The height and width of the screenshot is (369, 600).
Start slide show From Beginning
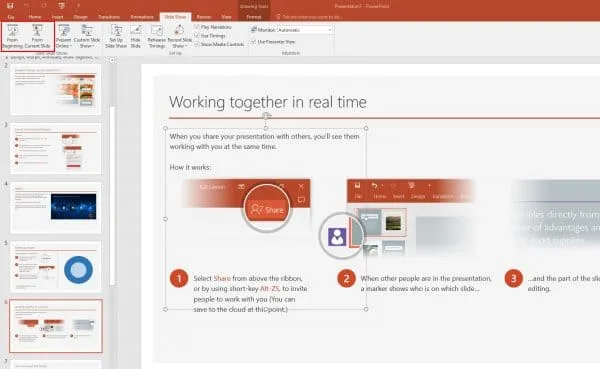pos(13,36)
